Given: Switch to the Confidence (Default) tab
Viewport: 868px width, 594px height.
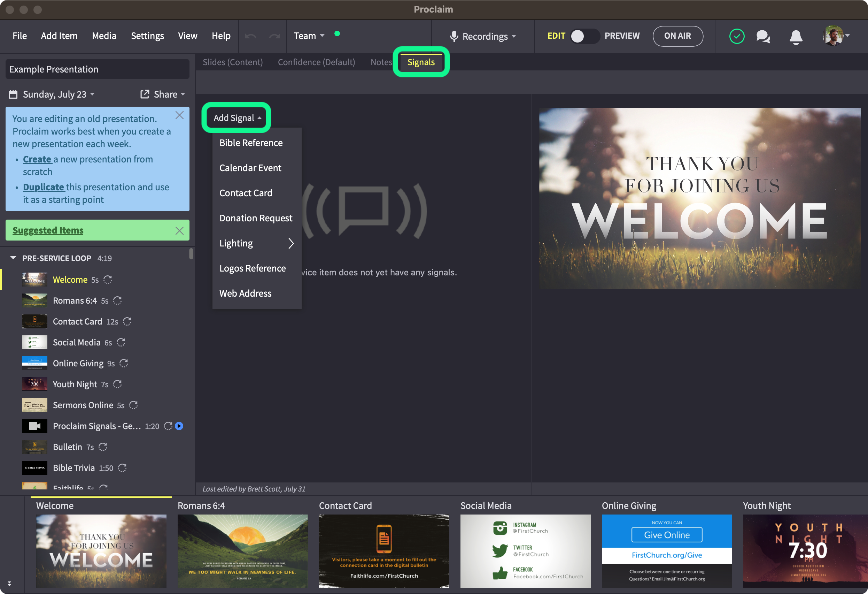Looking at the screenshot, I should [316, 62].
